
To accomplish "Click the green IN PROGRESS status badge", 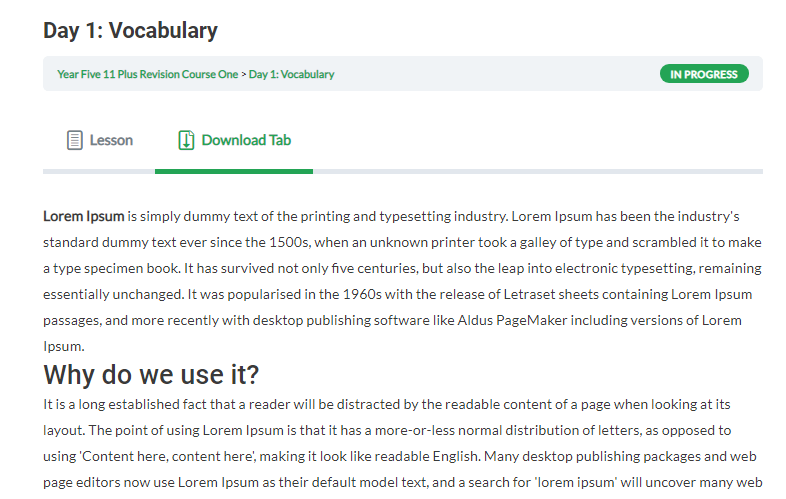I will tap(704, 74).
